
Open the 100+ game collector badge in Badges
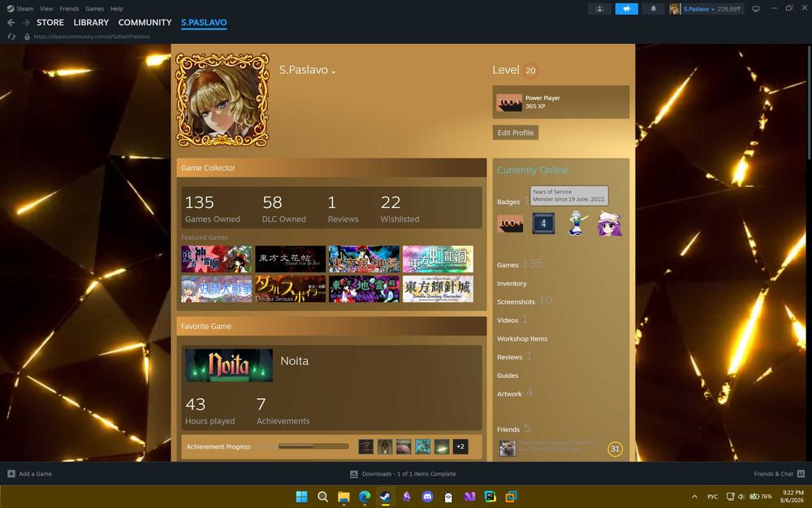tap(510, 224)
